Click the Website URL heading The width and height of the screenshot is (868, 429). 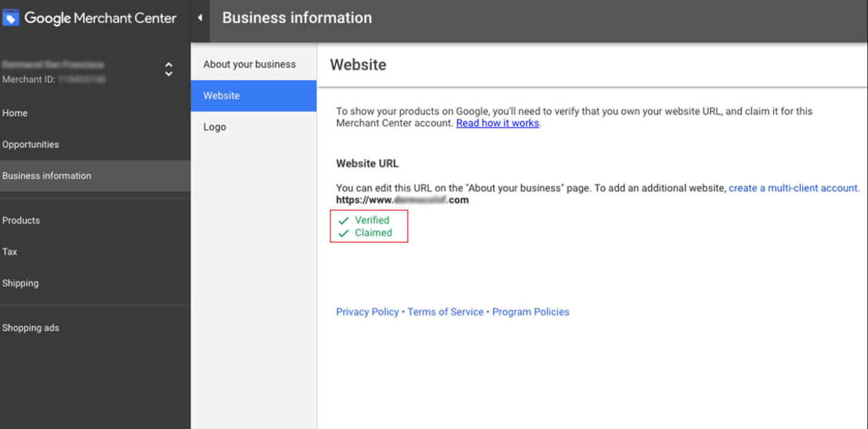coord(367,163)
